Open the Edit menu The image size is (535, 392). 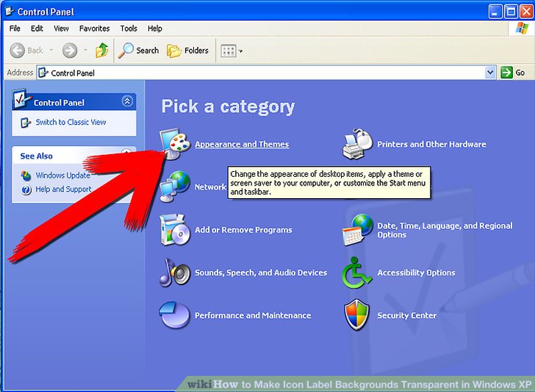37,29
